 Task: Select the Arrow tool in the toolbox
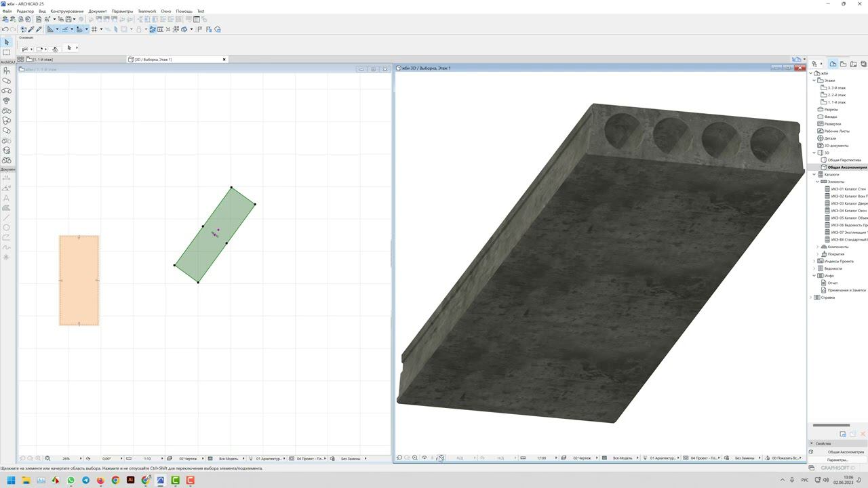click(7, 42)
